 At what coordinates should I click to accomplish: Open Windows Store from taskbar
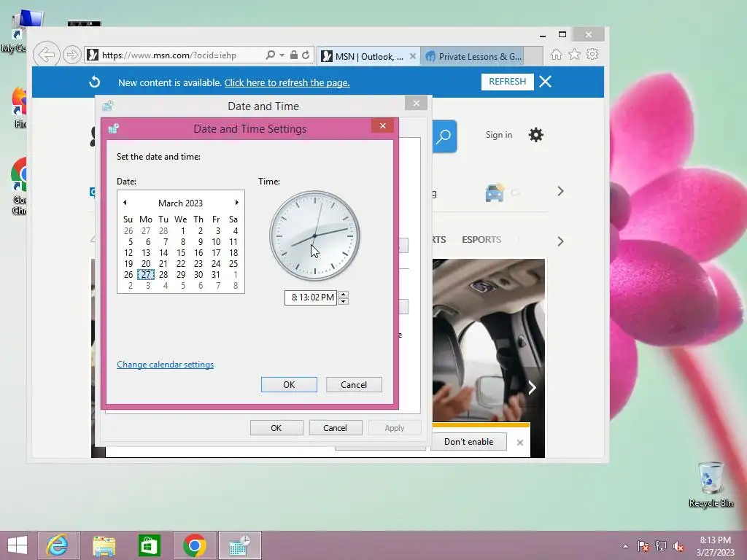[x=149, y=545]
